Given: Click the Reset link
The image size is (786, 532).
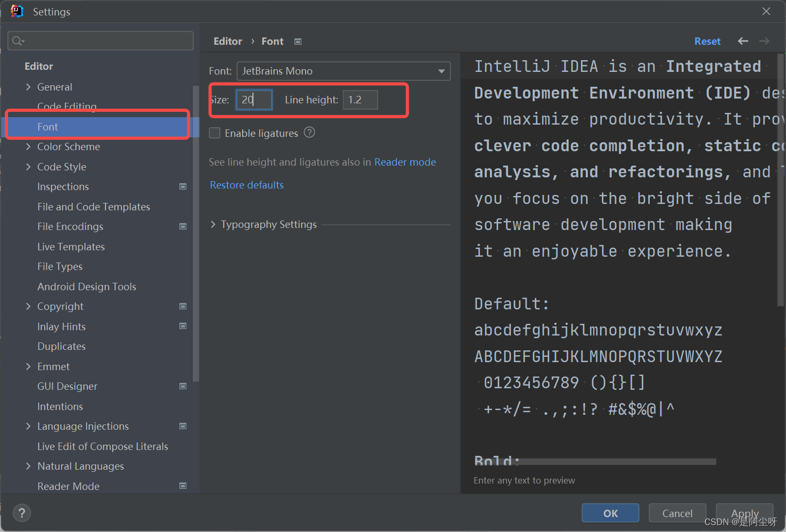Looking at the screenshot, I should 707,41.
